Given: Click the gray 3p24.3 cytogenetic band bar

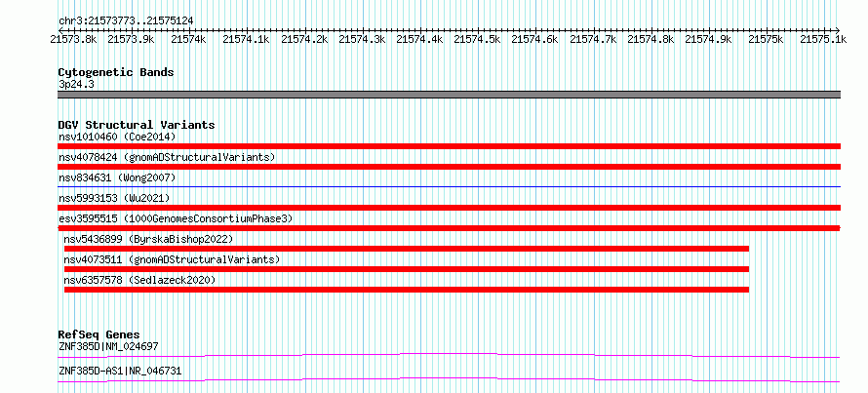Looking at the screenshot, I should (449, 95).
